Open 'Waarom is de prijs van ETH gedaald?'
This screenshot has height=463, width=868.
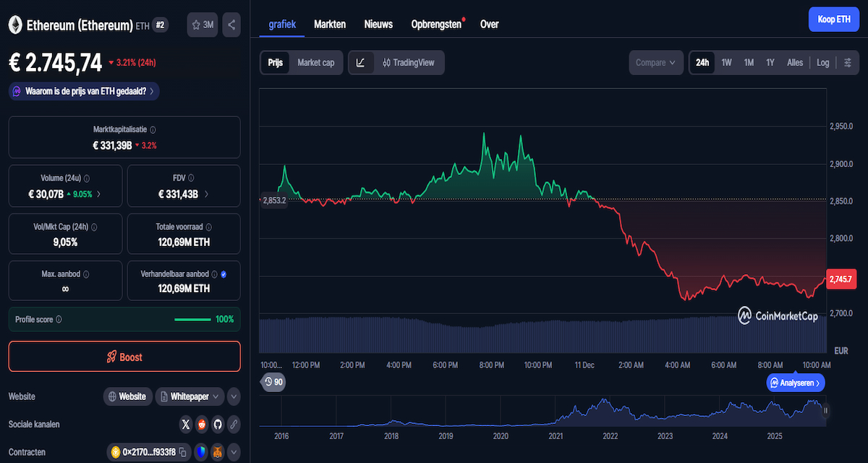pos(83,91)
